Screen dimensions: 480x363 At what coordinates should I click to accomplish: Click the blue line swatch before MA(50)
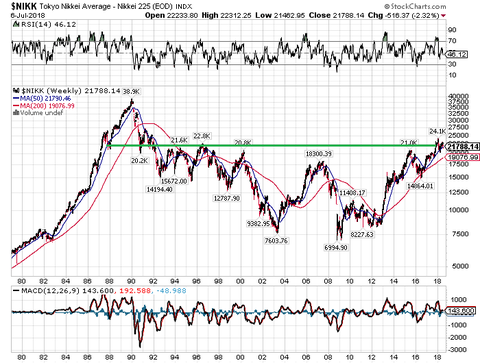click(x=16, y=98)
